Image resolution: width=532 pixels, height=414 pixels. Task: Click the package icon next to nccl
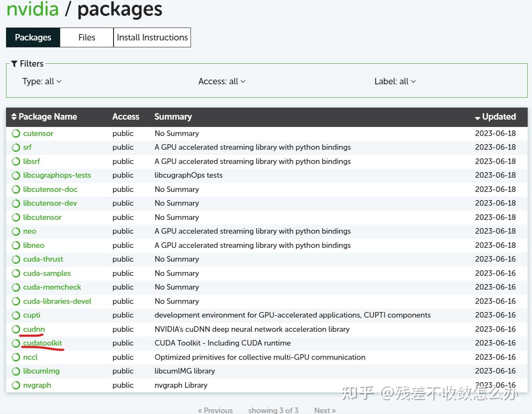[x=16, y=357]
